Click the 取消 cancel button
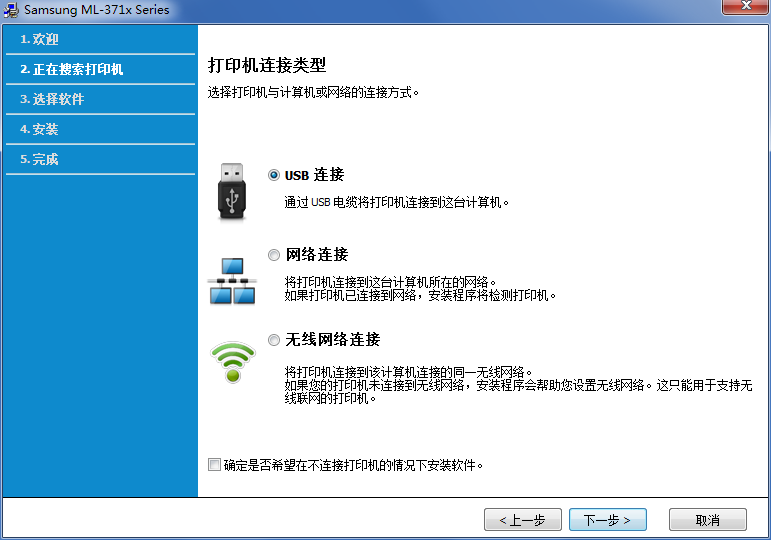Viewport: 771px width, 540px height. pos(708,520)
